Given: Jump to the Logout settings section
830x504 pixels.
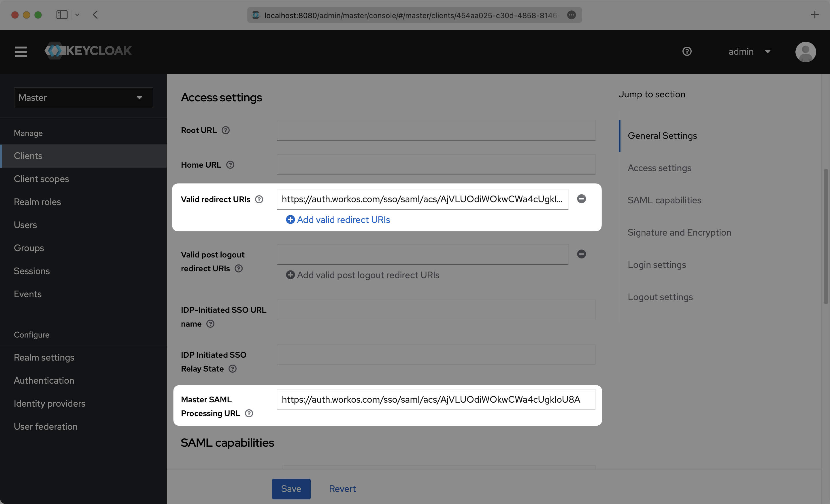Looking at the screenshot, I should 660,297.
